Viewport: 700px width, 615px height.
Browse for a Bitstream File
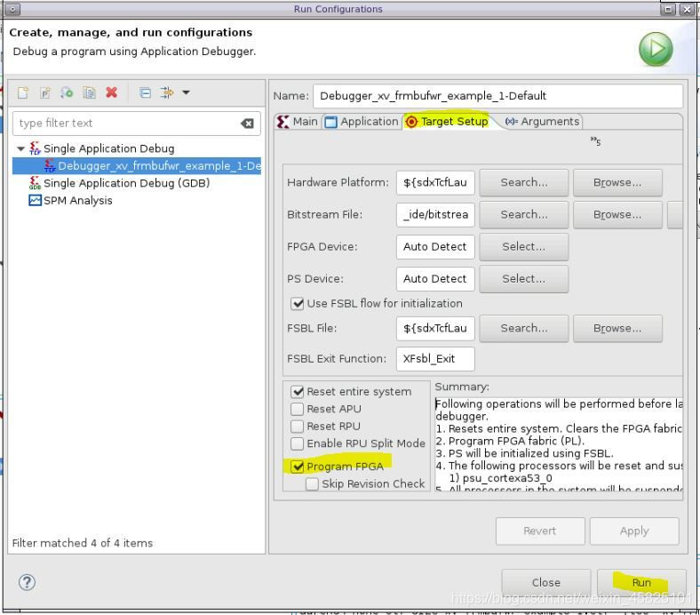coord(617,215)
